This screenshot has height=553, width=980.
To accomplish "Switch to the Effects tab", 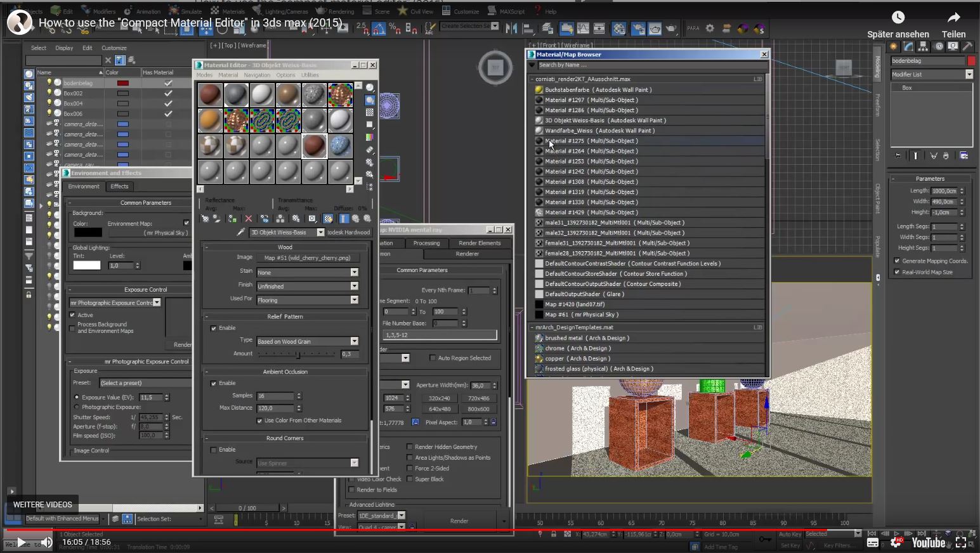I will click(x=119, y=186).
